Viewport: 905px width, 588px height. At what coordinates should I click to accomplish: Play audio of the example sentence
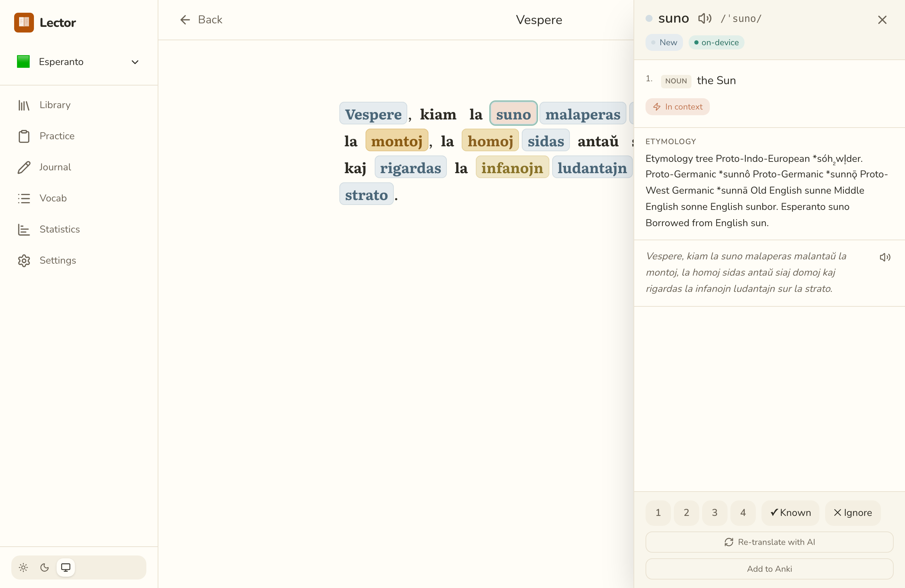point(885,257)
